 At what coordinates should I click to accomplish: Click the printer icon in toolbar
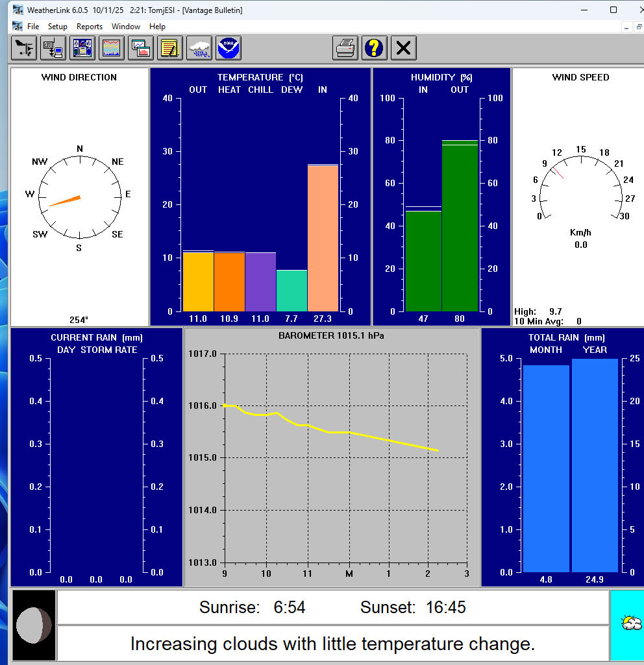345,48
